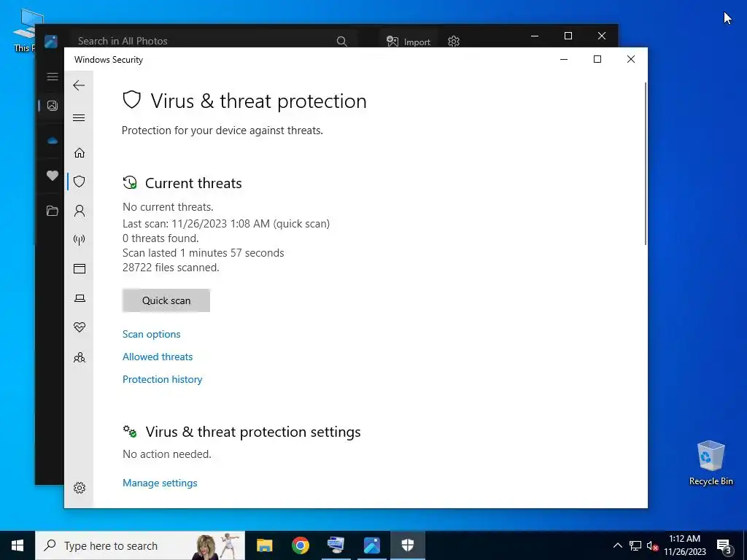Open the Windows Start menu
Viewport: 747px width, 560px height.
pyautogui.click(x=18, y=545)
